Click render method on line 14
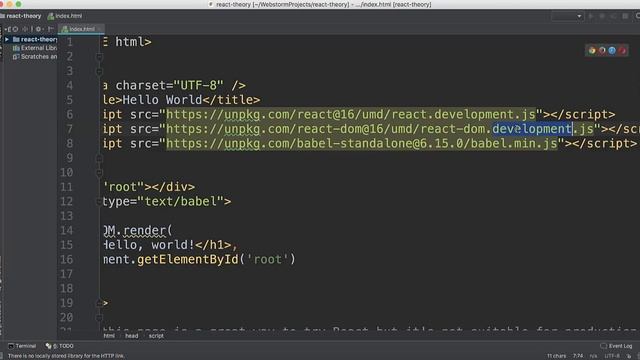This screenshot has height=360, width=640. 144,231
